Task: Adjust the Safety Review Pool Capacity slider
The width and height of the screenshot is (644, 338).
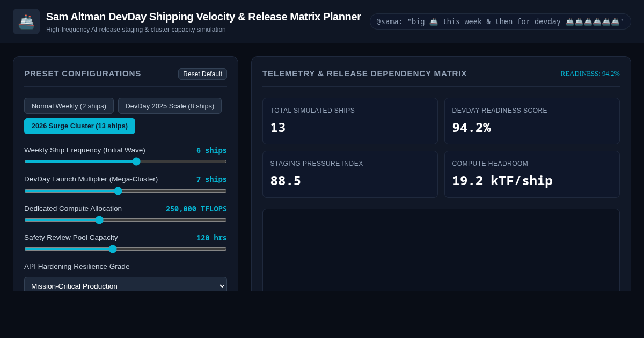Action: point(126,249)
